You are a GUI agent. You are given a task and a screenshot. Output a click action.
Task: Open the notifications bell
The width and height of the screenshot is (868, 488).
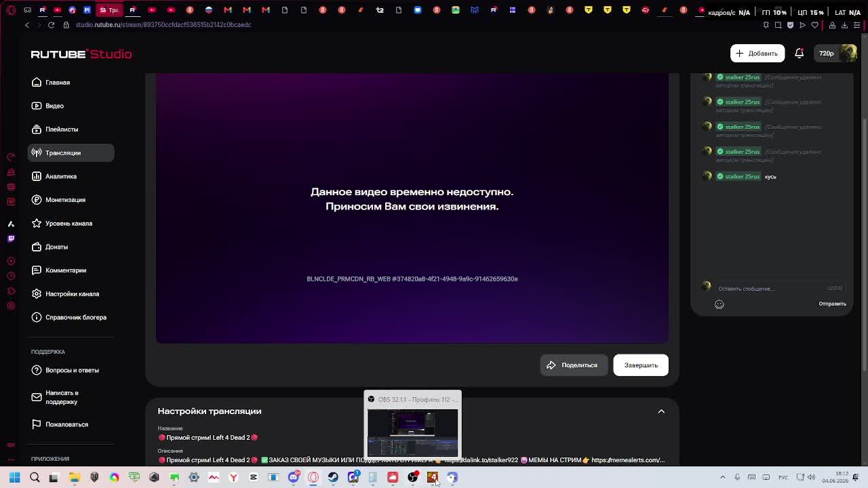800,53
